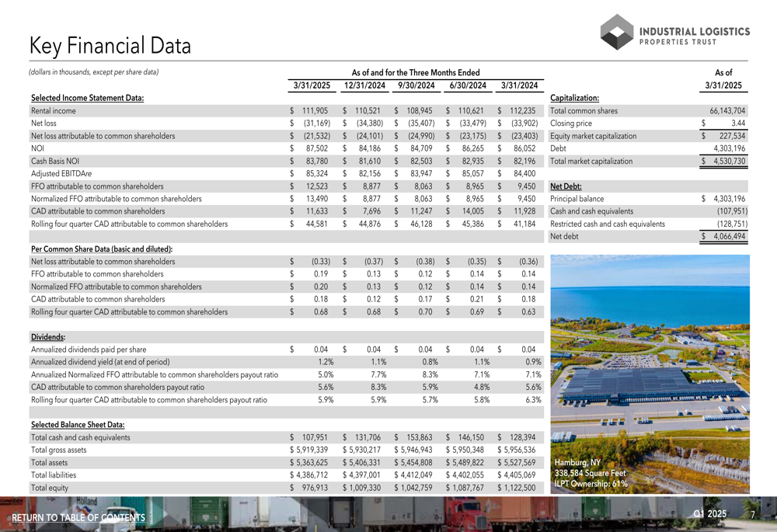Image resolution: width=777 pixels, height=532 pixels.
Task: Select the Adjusted EBITDAre row label
Action: tap(61, 174)
